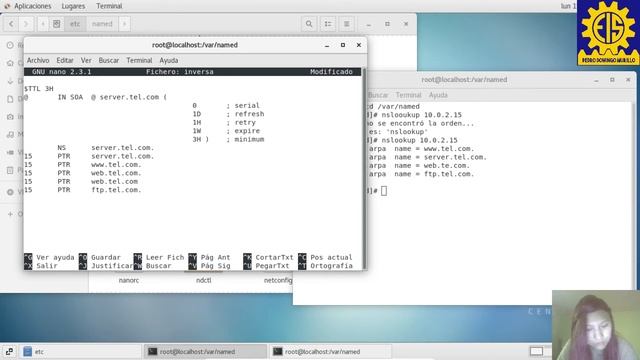The height and width of the screenshot is (360, 640).
Task: Click the etc task in the bottom taskbar
Action: [x=82, y=351]
